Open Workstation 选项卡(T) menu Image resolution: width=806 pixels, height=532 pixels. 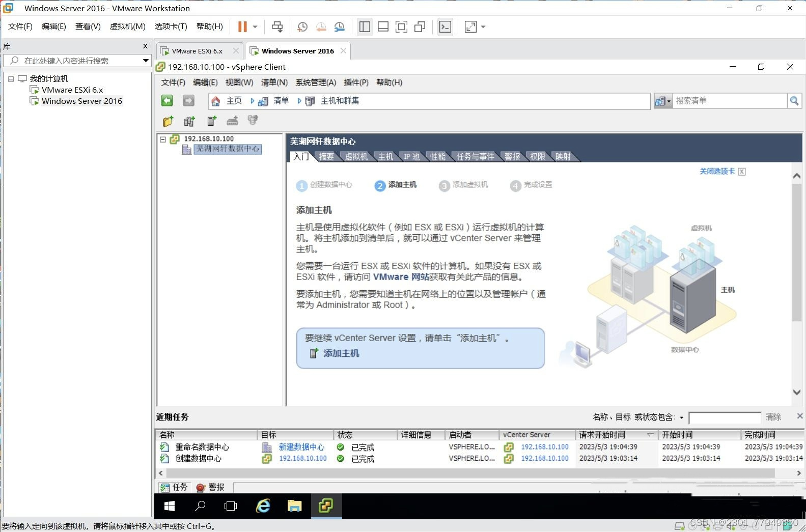pyautogui.click(x=171, y=26)
